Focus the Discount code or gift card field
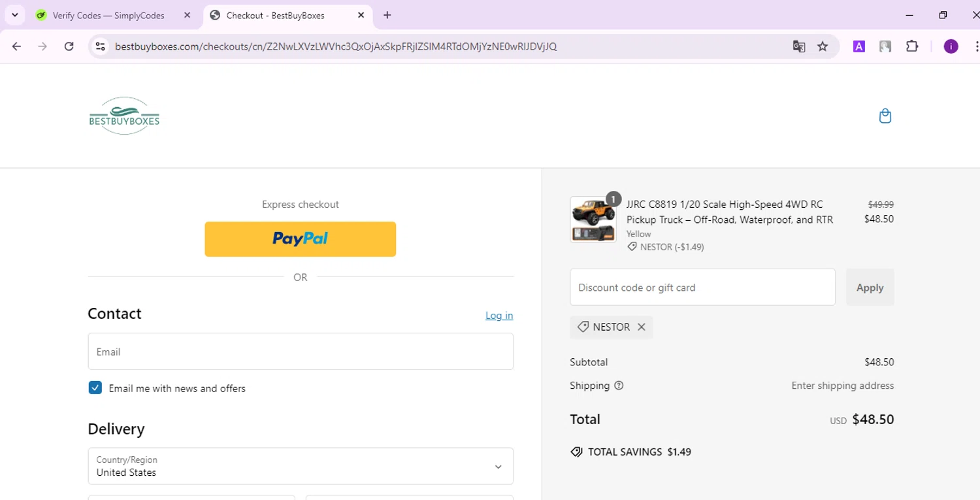980x500 pixels. click(x=702, y=287)
